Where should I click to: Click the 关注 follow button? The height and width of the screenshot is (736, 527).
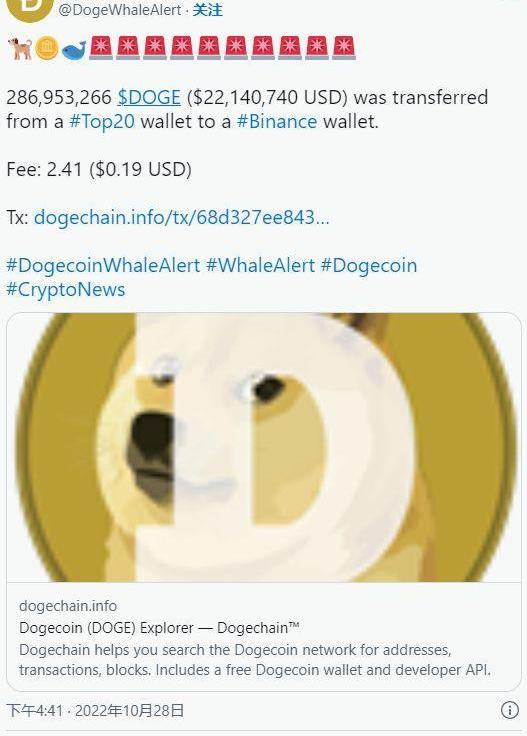[207, 10]
